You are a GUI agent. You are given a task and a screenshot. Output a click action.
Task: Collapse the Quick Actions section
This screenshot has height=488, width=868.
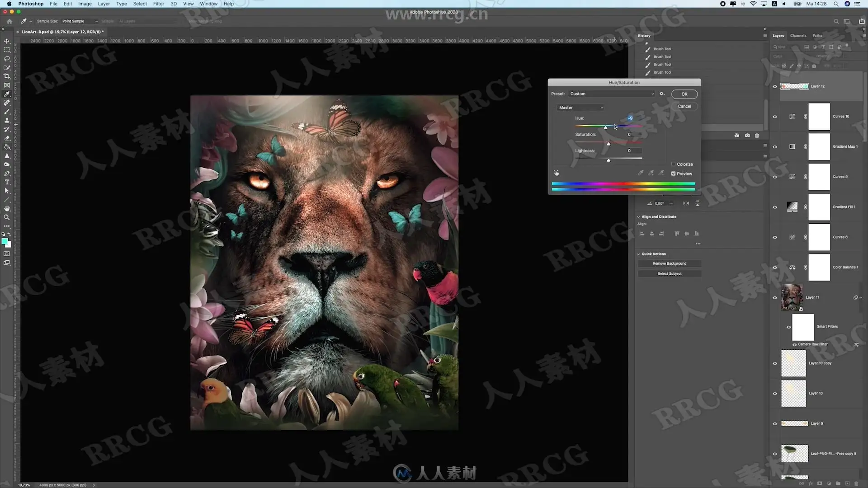[x=639, y=254]
